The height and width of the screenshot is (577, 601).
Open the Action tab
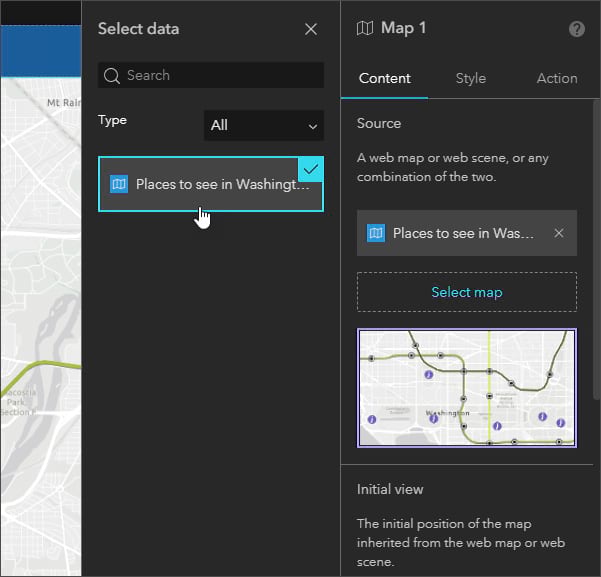pos(556,78)
